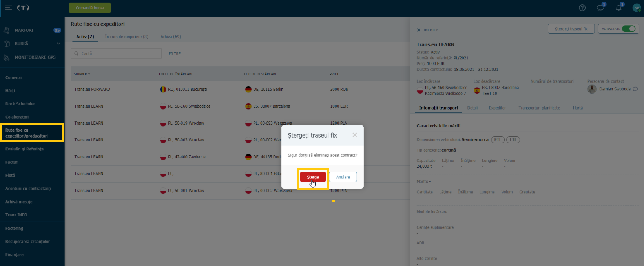Open the Hartă tab
Viewport: 644px width, 266px height.
coord(578,108)
